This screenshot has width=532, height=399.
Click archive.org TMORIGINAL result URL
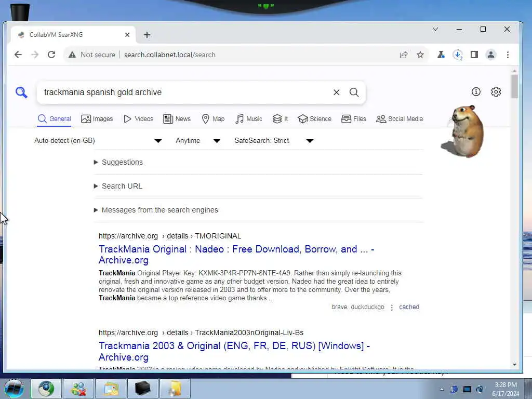(x=170, y=236)
